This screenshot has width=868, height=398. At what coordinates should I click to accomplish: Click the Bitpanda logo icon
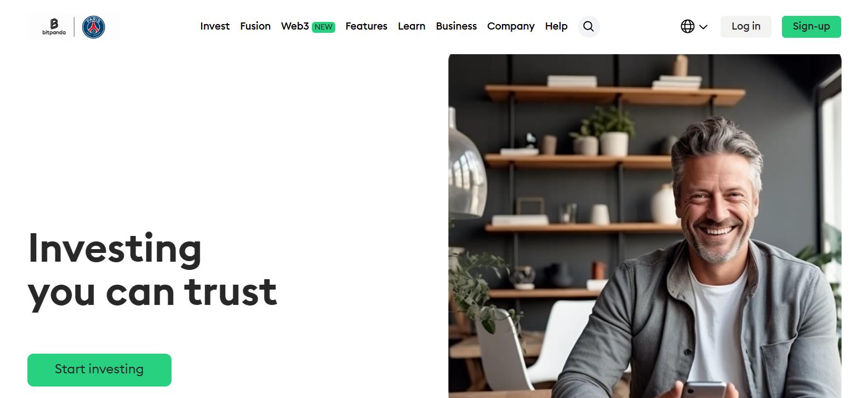tap(54, 26)
